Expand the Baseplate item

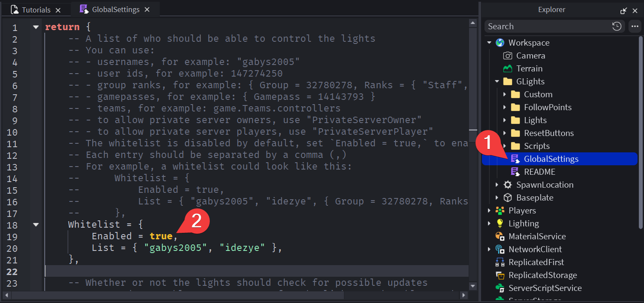497,198
